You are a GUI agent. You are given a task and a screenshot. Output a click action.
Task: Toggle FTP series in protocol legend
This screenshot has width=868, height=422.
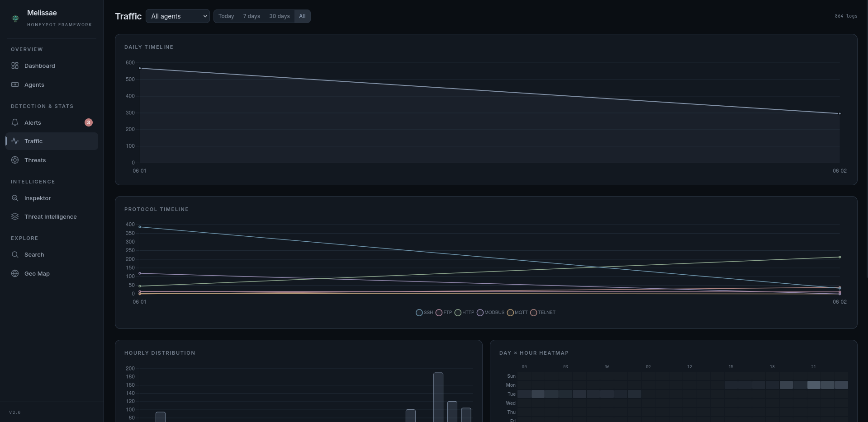point(444,313)
